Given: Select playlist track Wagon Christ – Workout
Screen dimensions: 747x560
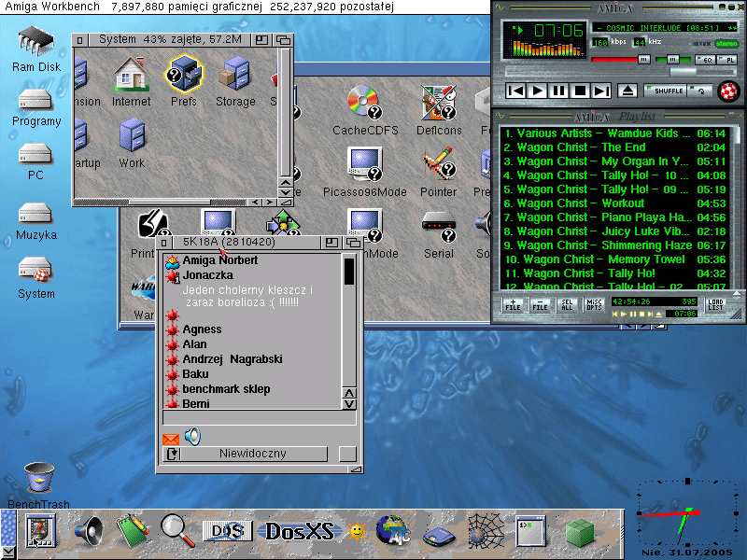Looking at the screenshot, I should point(614,203).
